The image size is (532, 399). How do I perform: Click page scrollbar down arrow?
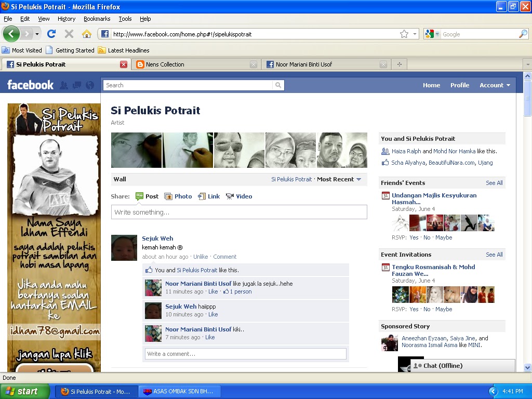[528, 367]
